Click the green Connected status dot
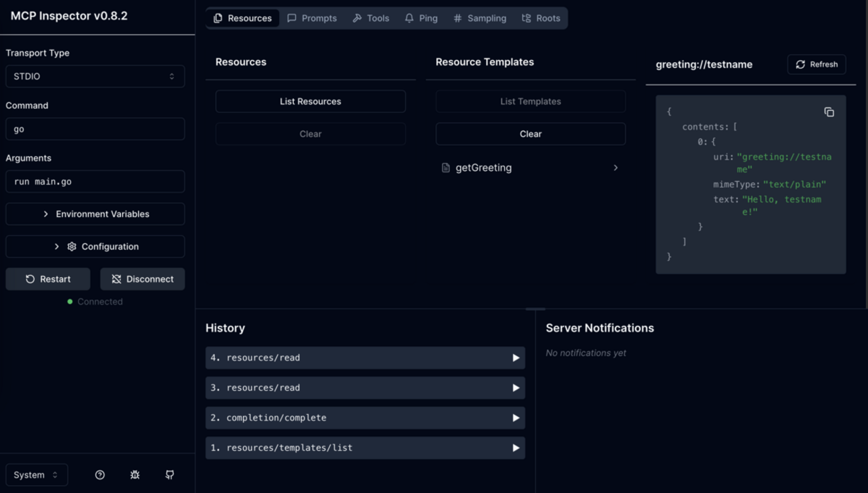This screenshot has width=868, height=493. click(70, 302)
